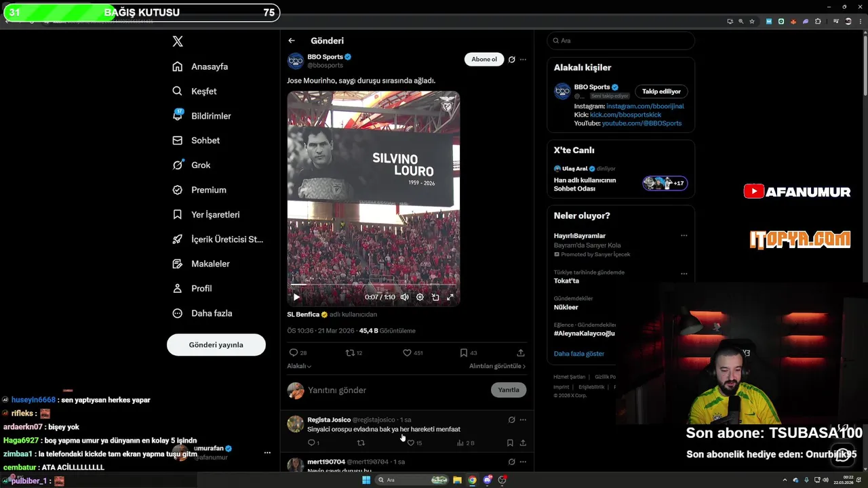The height and width of the screenshot is (488, 868).
Task: Switch the video to fullscreen
Action: pos(450,297)
